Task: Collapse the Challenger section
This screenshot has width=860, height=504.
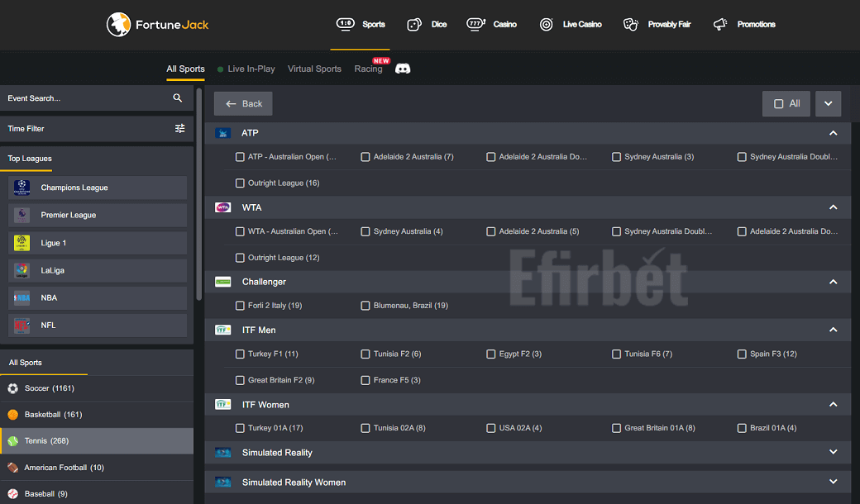Action: pos(834,282)
